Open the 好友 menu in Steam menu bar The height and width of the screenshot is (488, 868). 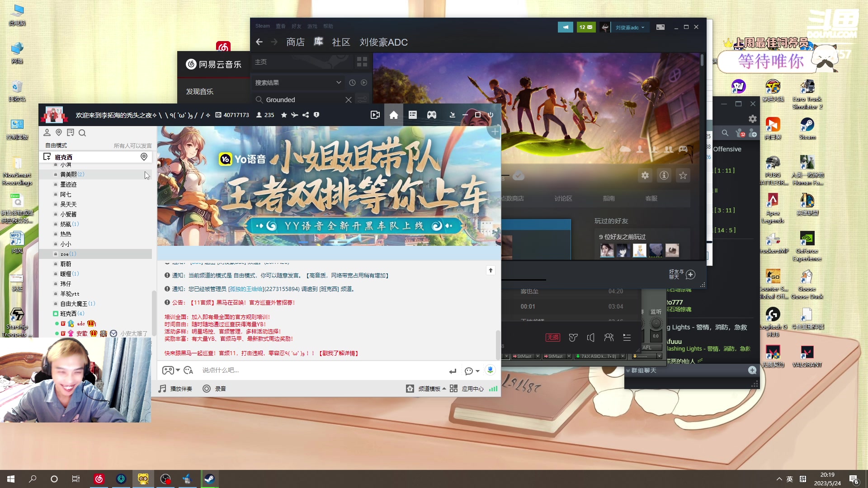[x=297, y=26]
